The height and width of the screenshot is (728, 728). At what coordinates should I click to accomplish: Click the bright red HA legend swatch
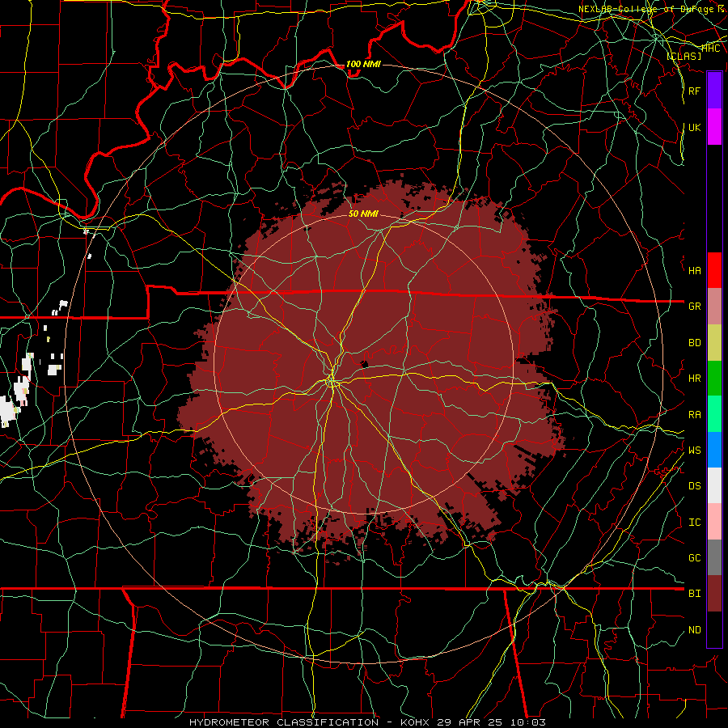[x=714, y=270]
